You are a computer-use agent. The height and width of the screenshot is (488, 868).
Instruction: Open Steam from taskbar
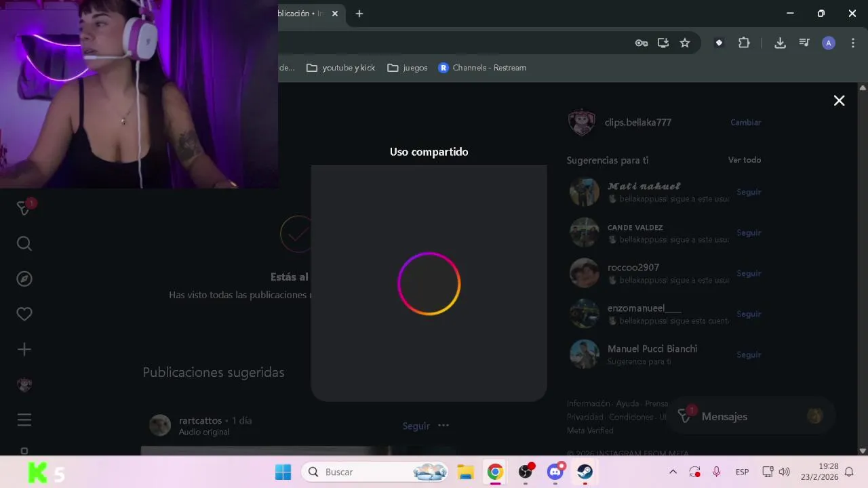point(585,472)
